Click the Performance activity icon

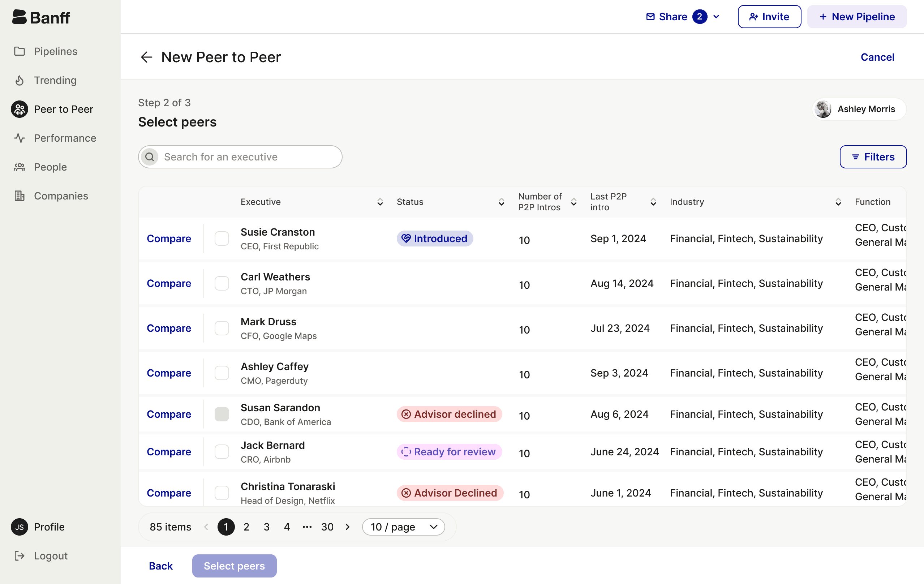(x=20, y=138)
